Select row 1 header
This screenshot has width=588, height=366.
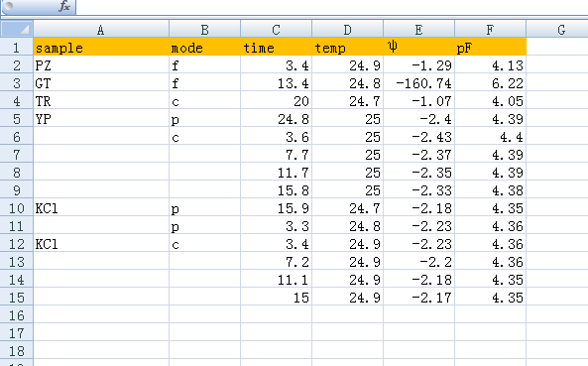tap(17, 48)
